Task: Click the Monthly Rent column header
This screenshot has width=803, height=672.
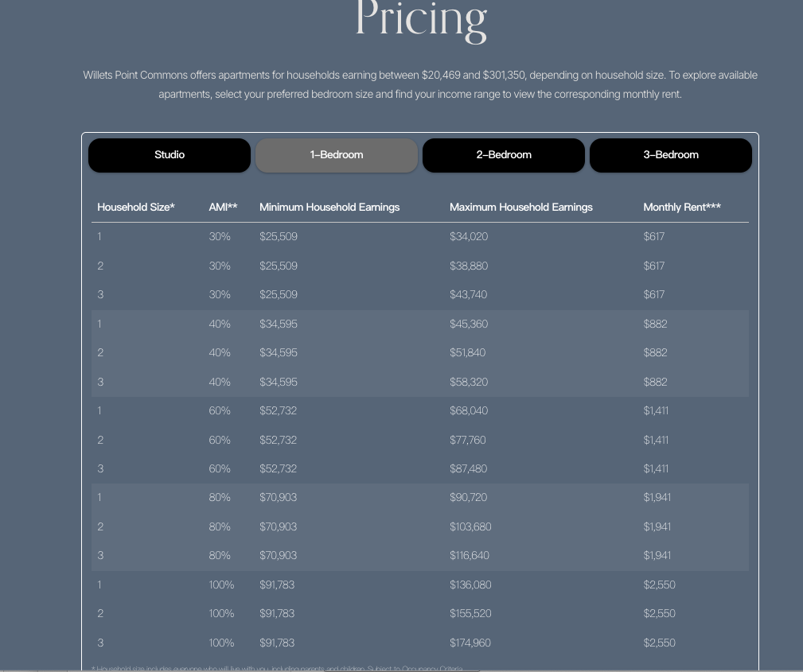Action: tap(682, 207)
